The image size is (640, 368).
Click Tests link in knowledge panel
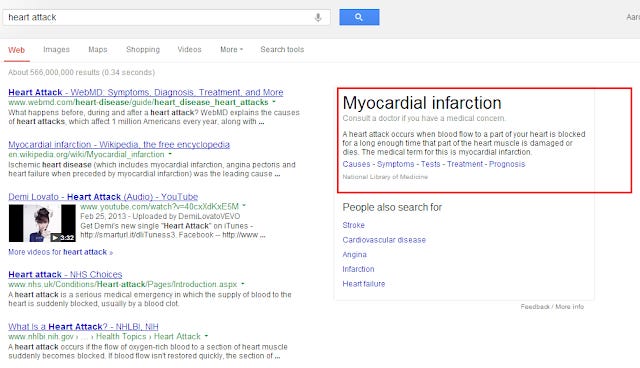(431, 164)
